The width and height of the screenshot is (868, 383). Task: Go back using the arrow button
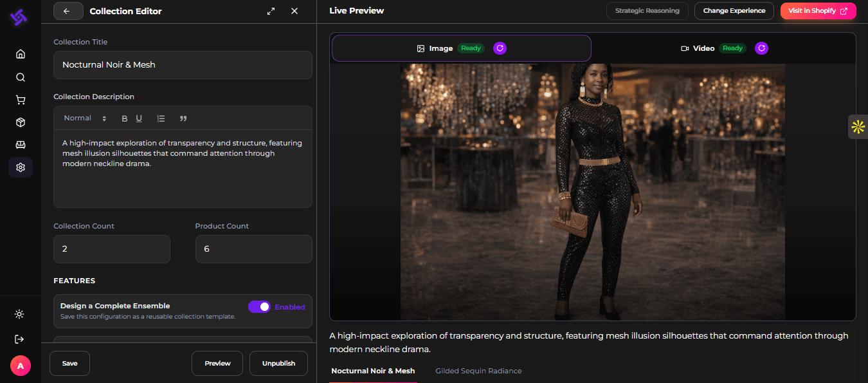68,11
